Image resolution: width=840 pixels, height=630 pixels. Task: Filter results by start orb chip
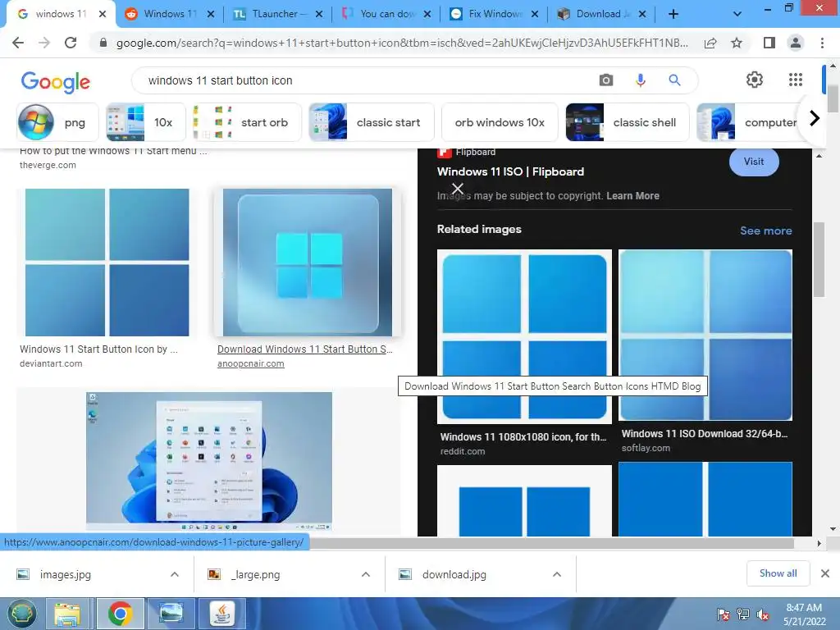247,122
